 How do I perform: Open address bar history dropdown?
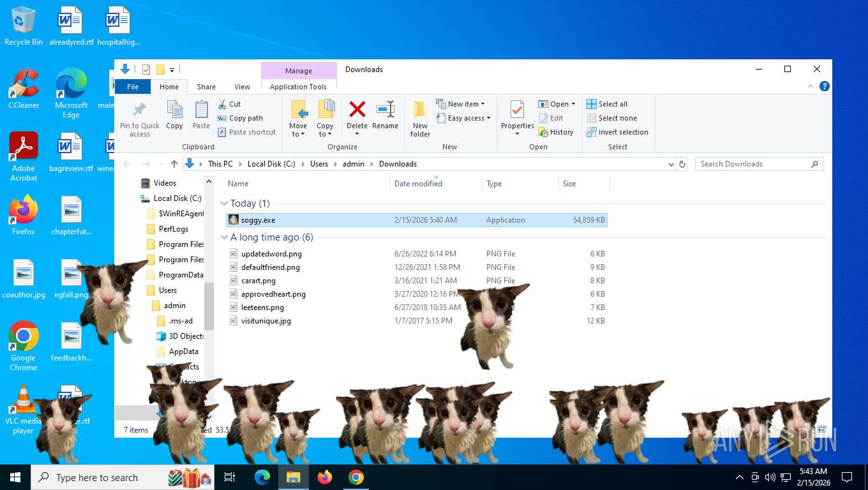pos(671,164)
